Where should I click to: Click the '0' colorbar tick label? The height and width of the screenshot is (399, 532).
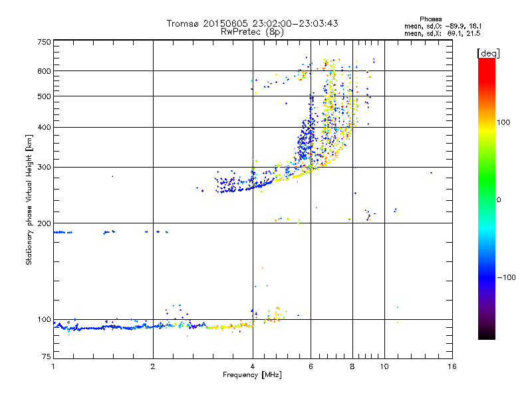tap(499, 199)
